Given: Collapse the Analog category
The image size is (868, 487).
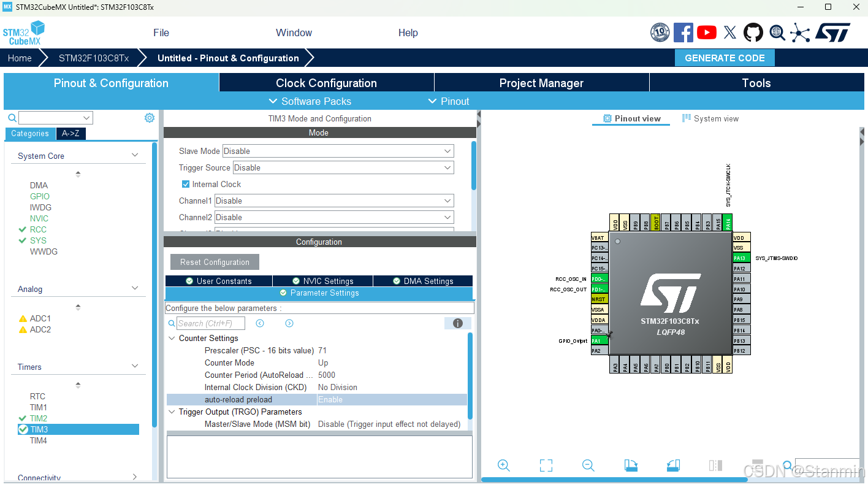Looking at the screenshot, I should pos(135,288).
